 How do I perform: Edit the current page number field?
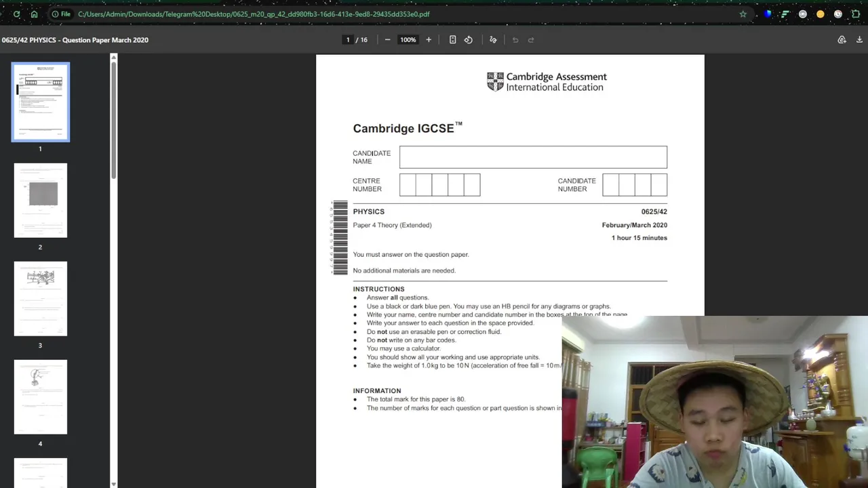348,40
